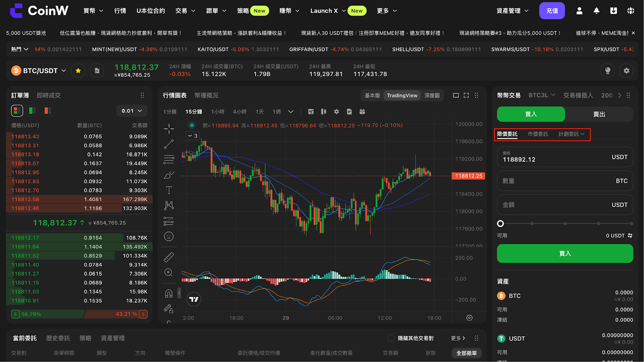Viewport: 644px width, 362px height.
Task: Select 市價委託 order type tab
Action: pos(538,134)
